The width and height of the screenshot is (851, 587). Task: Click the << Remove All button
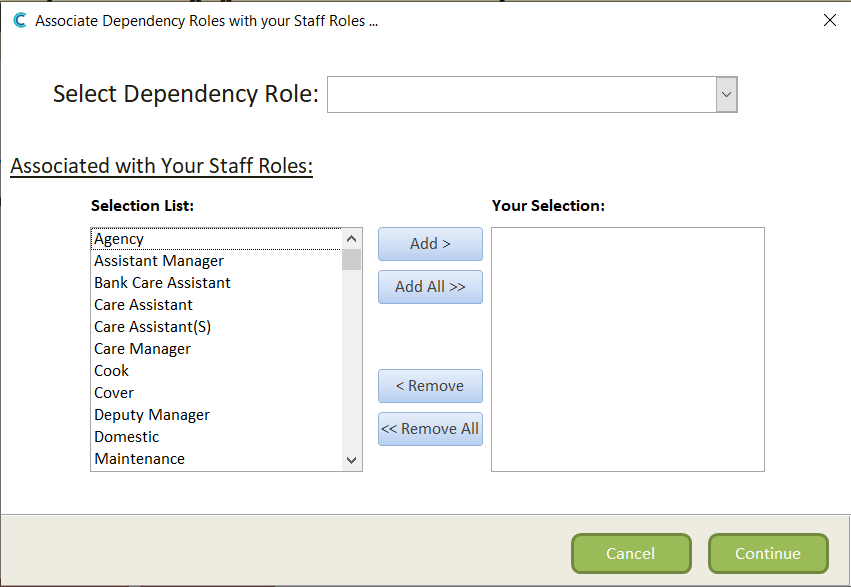(x=430, y=429)
